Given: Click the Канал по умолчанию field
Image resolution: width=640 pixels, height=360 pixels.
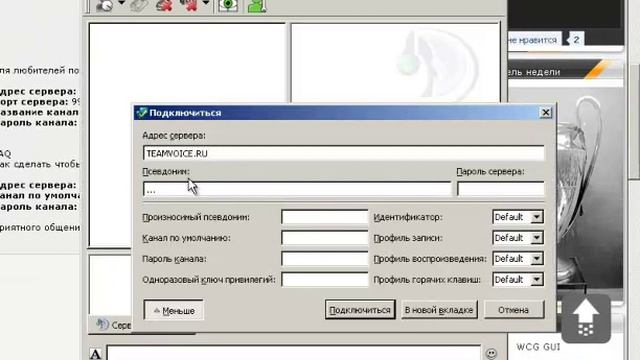Looking at the screenshot, I should [x=324, y=238].
